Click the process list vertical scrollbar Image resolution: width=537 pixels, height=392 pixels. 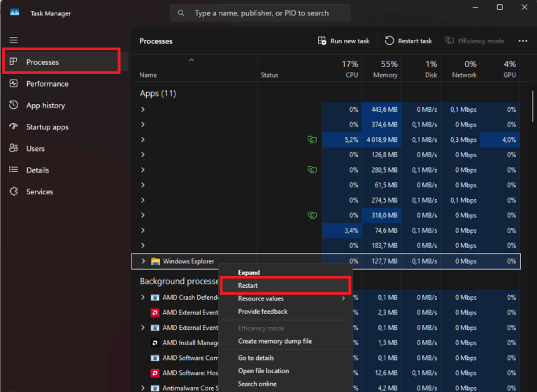(533, 106)
